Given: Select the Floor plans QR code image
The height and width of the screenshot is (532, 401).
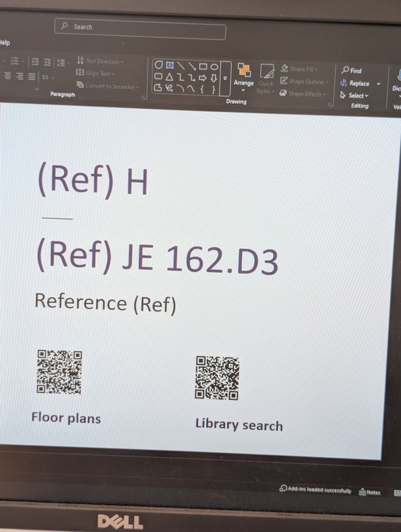Looking at the screenshot, I should (x=60, y=372).
